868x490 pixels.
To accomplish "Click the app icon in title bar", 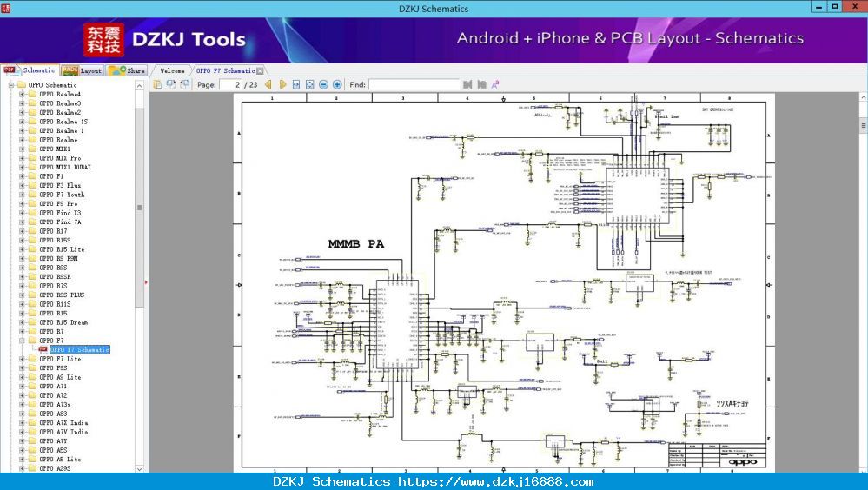I will [x=5, y=8].
